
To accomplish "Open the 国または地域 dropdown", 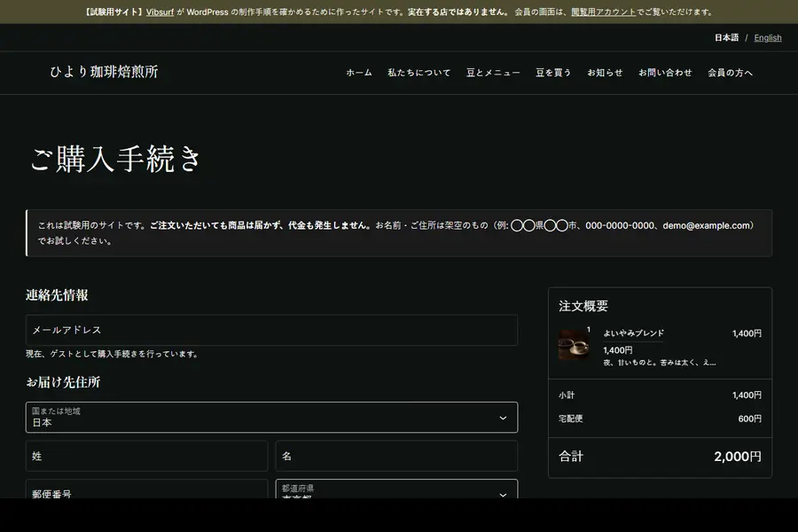I will pyautogui.click(x=272, y=418).
